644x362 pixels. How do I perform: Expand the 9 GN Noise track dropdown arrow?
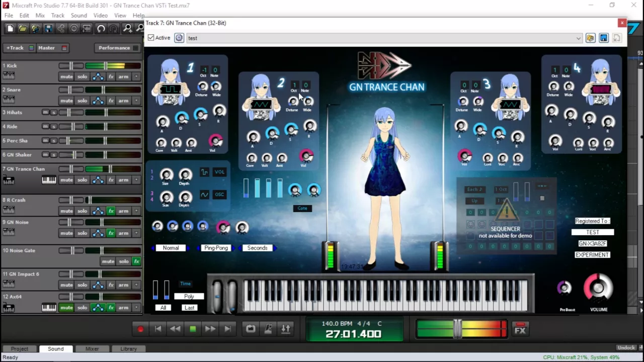[136, 233]
